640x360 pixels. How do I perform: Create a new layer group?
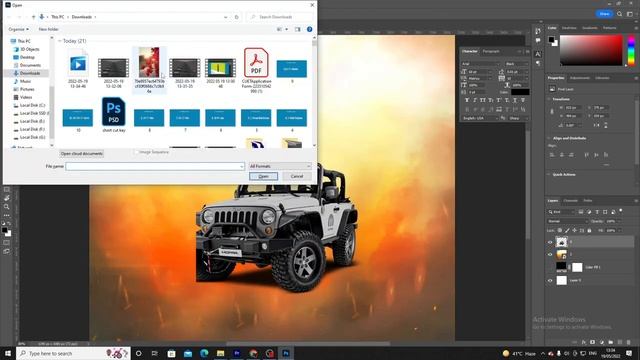pos(611,342)
